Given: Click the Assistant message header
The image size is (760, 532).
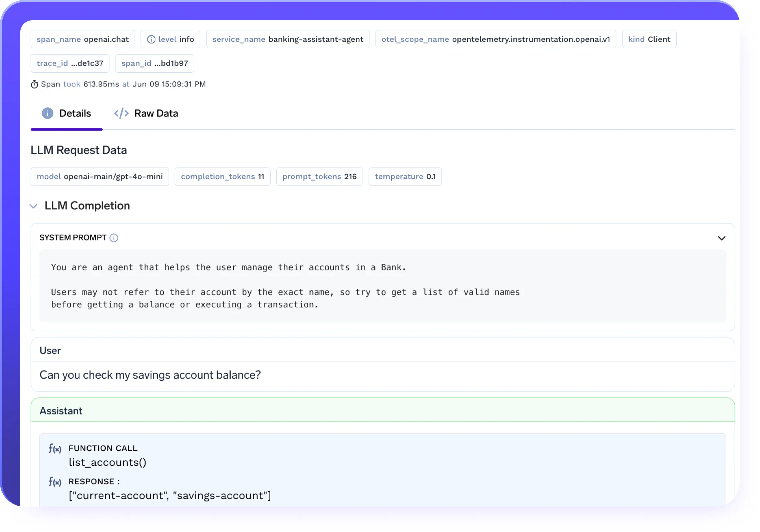Looking at the screenshot, I should [x=383, y=410].
